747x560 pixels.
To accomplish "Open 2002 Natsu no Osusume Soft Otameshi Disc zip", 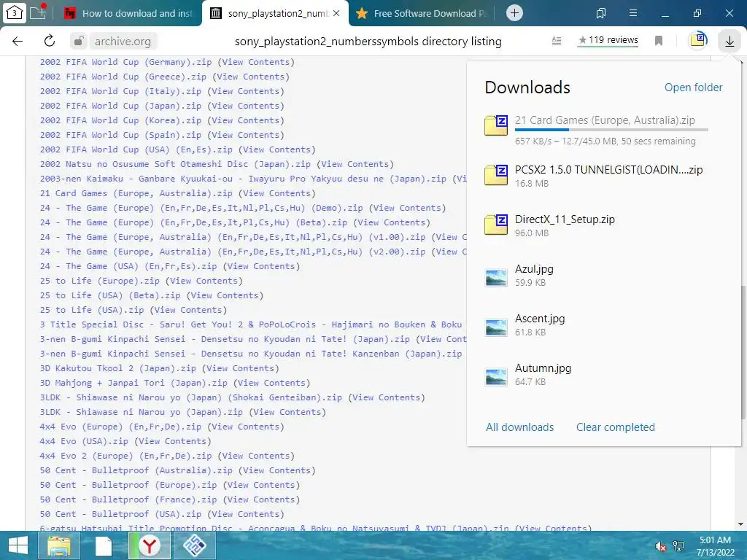I will pos(175,164).
